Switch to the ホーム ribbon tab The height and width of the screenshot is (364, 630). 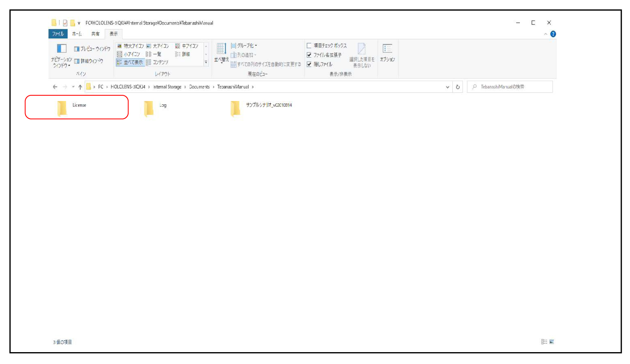coord(77,34)
